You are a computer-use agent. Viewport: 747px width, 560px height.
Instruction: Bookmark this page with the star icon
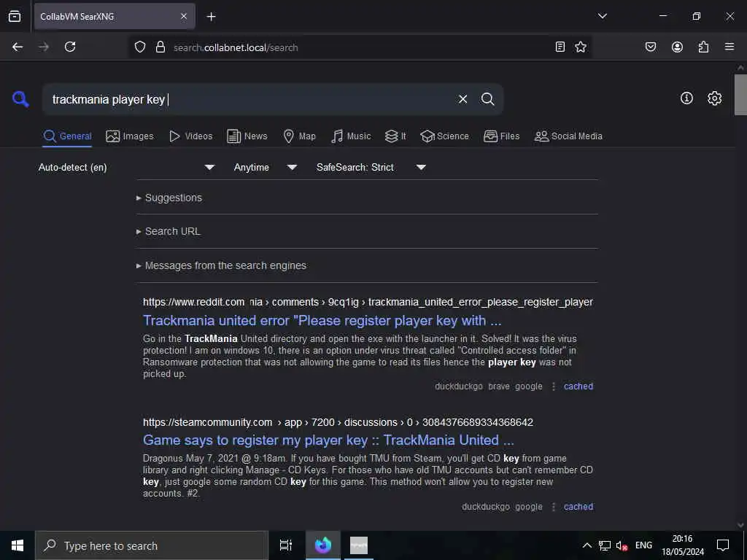click(x=580, y=47)
